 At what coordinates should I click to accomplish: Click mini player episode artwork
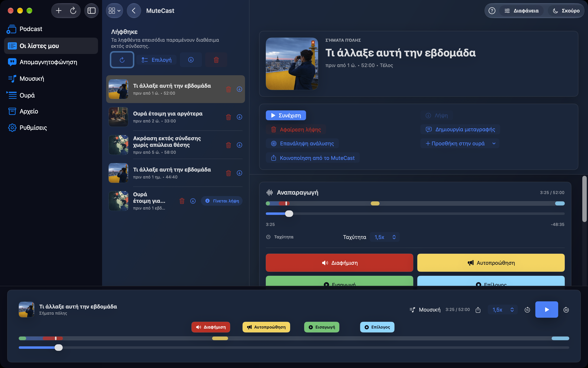click(27, 310)
